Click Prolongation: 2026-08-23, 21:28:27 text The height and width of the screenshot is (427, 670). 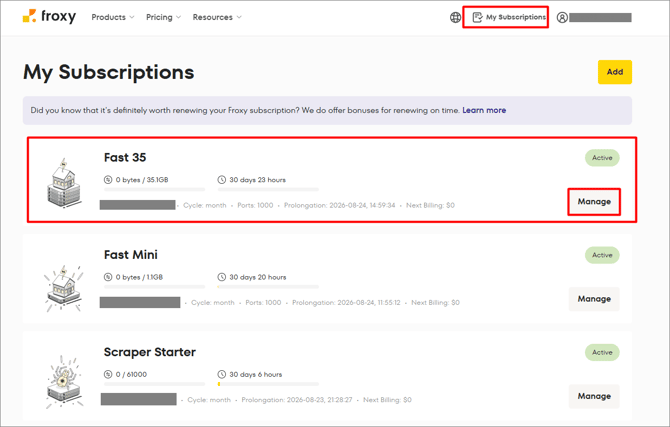297,400
